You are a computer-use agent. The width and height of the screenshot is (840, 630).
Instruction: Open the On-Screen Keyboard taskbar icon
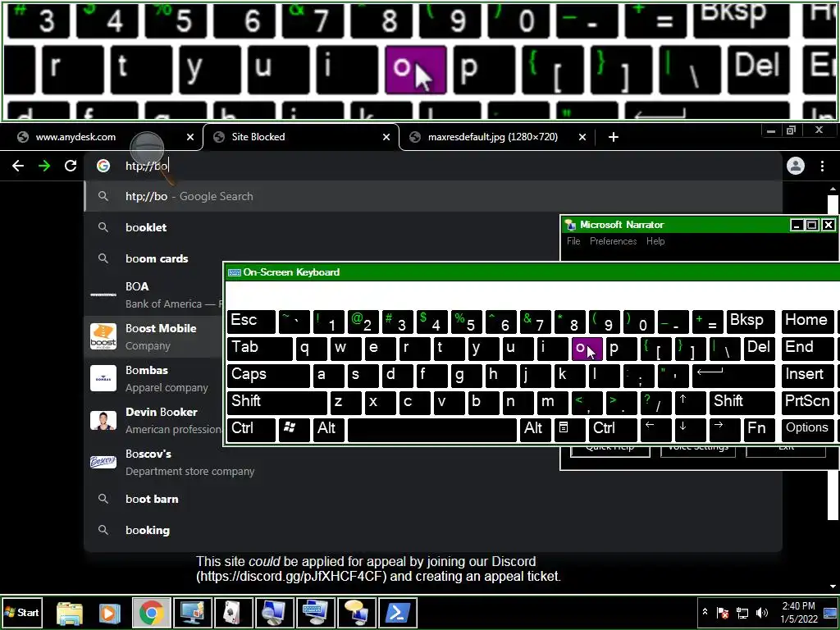pos(315,613)
